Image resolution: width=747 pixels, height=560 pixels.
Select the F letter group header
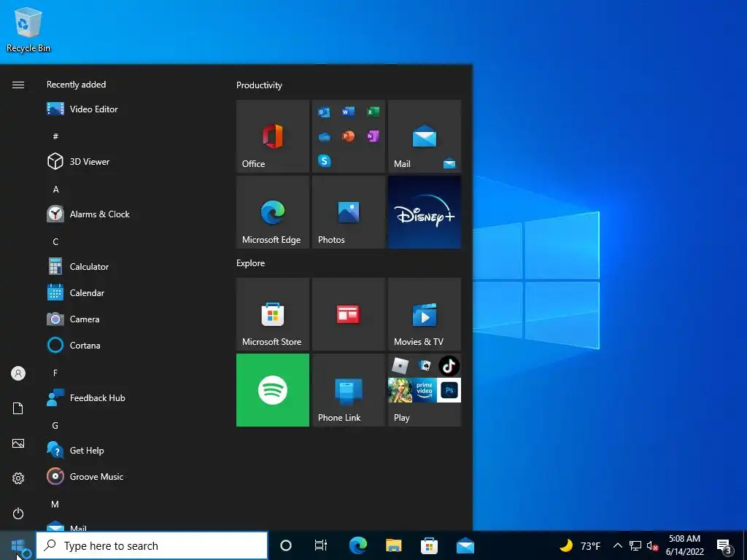pos(55,373)
